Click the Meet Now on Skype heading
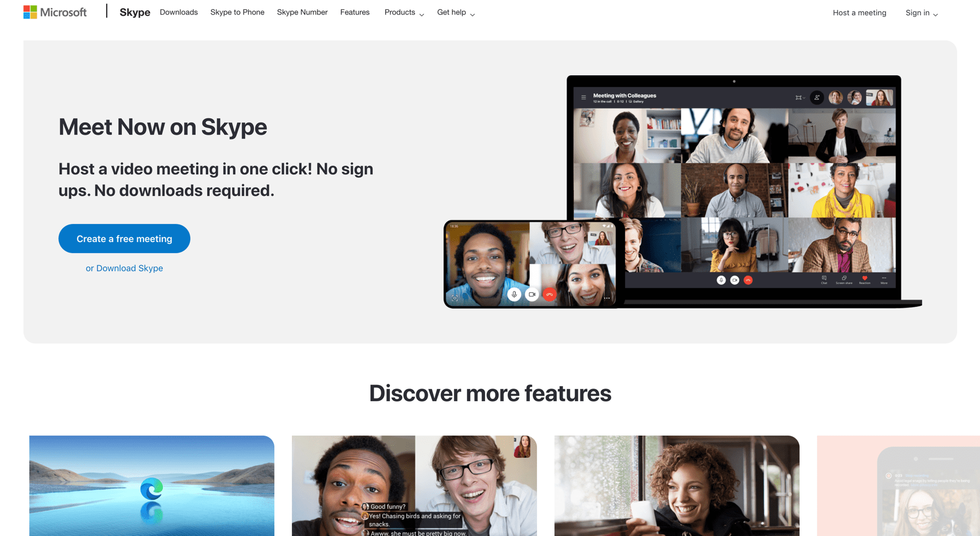 coord(163,127)
